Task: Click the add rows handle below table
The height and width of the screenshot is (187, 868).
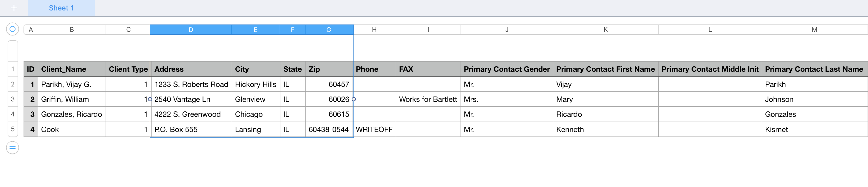Action: (x=13, y=148)
